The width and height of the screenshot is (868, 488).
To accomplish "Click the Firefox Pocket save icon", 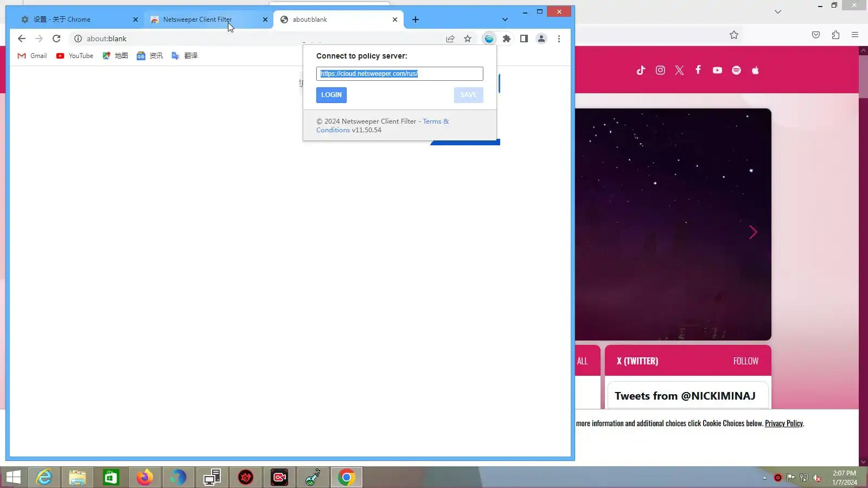I will pyautogui.click(x=816, y=35).
